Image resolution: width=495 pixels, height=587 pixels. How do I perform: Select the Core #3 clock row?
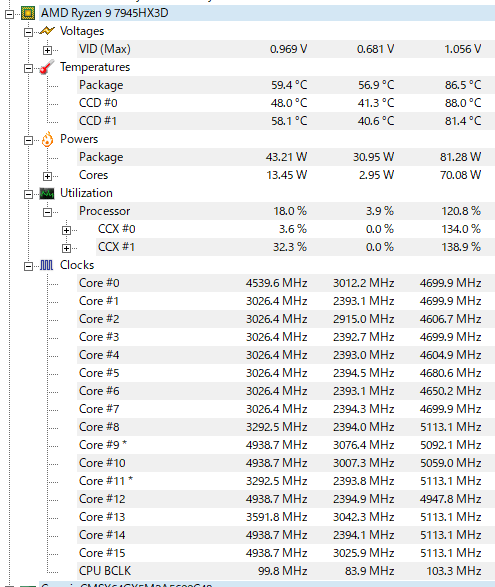coord(286,337)
